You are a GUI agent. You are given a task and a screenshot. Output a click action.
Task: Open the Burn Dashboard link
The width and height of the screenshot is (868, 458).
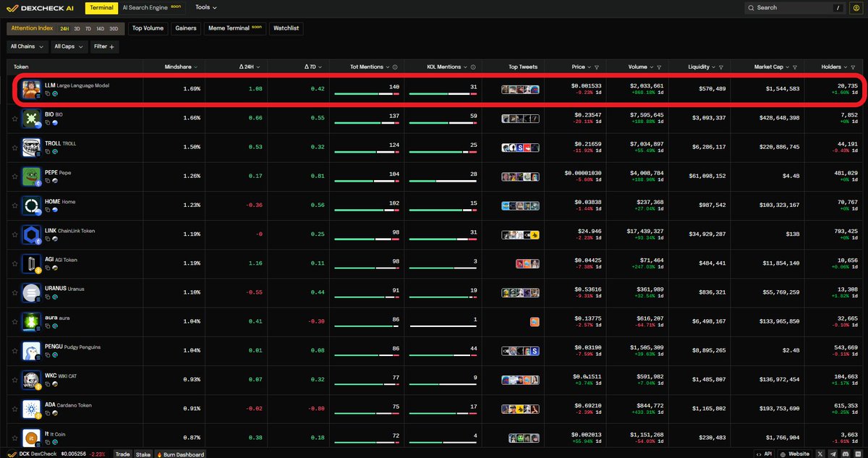point(180,454)
